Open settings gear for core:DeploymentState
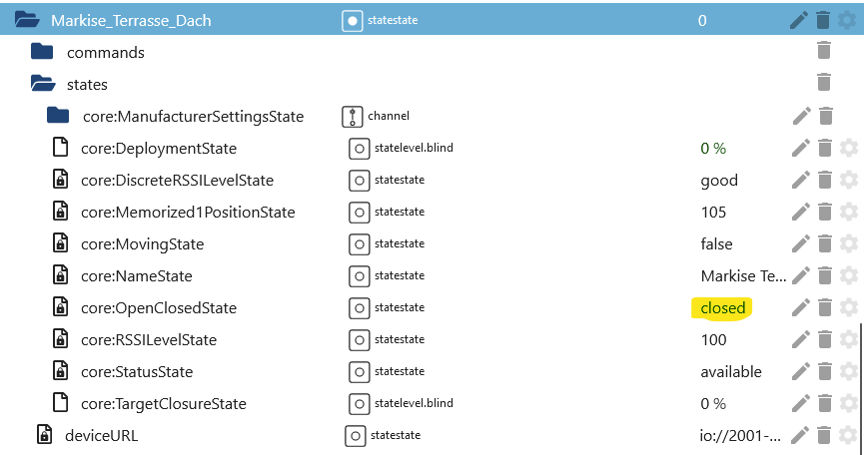Screen dimensions: 868x455 pos(848,148)
